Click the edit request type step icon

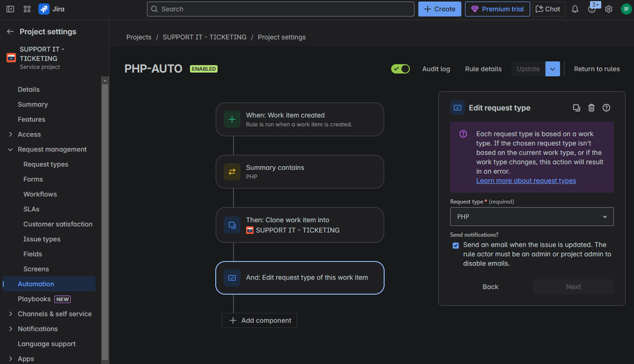[x=232, y=278]
